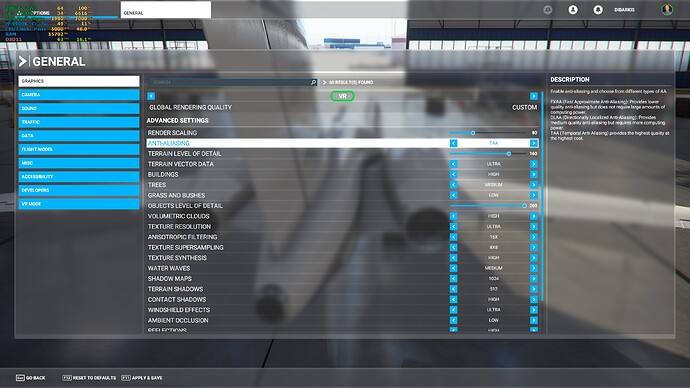Raise Grass and Bushes quality
The height and width of the screenshot is (388, 690).
coord(534,195)
